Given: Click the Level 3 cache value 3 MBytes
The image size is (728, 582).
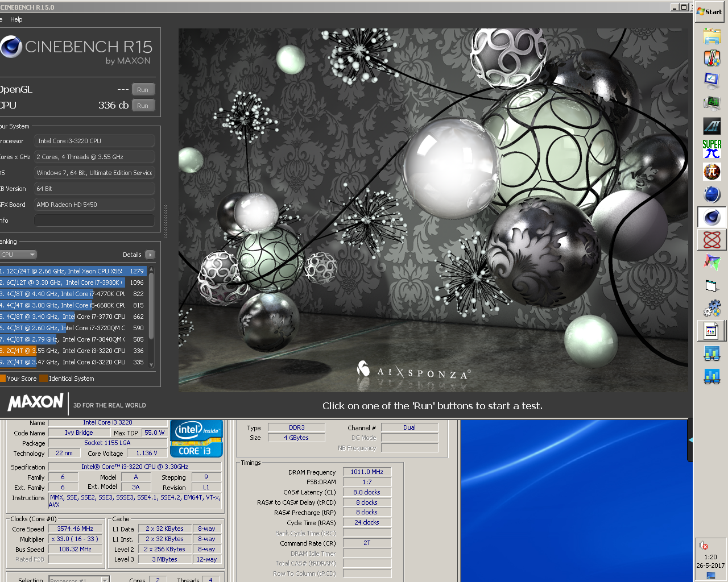Looking at the screenshot, I should point(165,559).
